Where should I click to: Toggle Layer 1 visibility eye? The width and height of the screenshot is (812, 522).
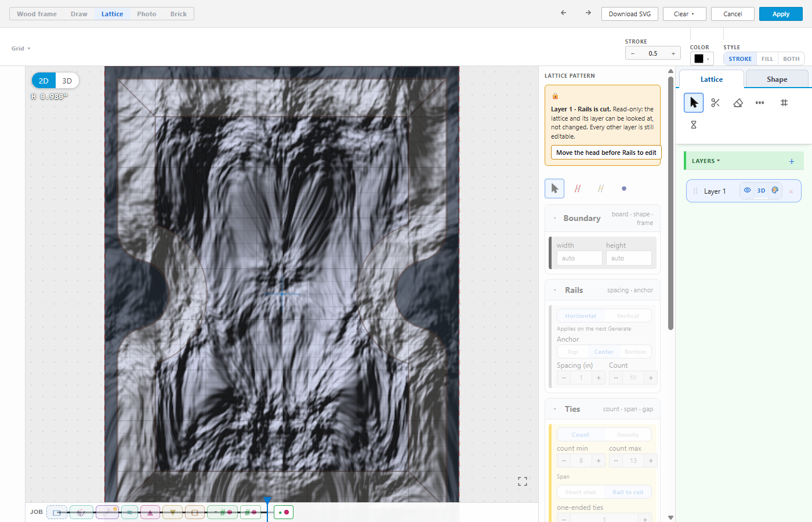tap(747, 190)
